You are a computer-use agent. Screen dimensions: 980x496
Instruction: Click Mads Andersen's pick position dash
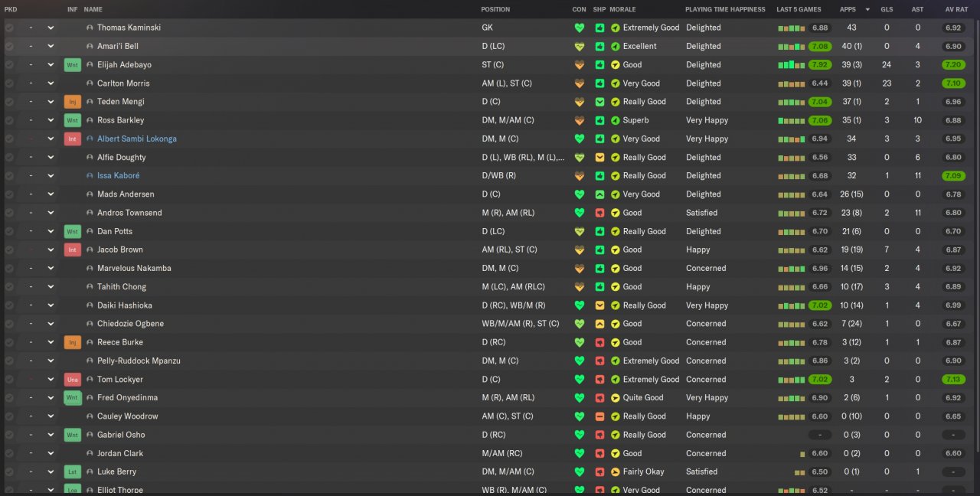pyautogui.click(x=31, y=194)
